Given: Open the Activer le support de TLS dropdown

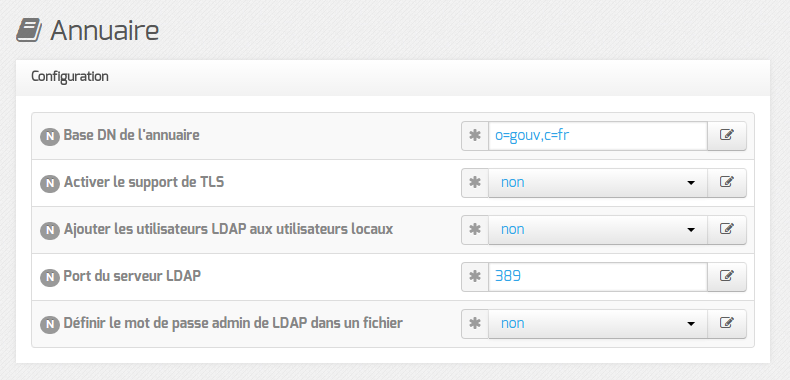Looking at the screenshot, I should pyautogui.click(x=598, y=182).
